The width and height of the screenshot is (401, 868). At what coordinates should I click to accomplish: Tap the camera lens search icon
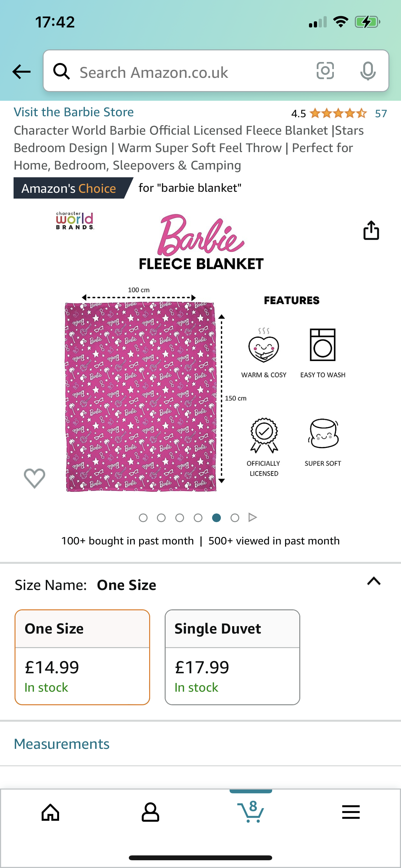click(325, 71)
